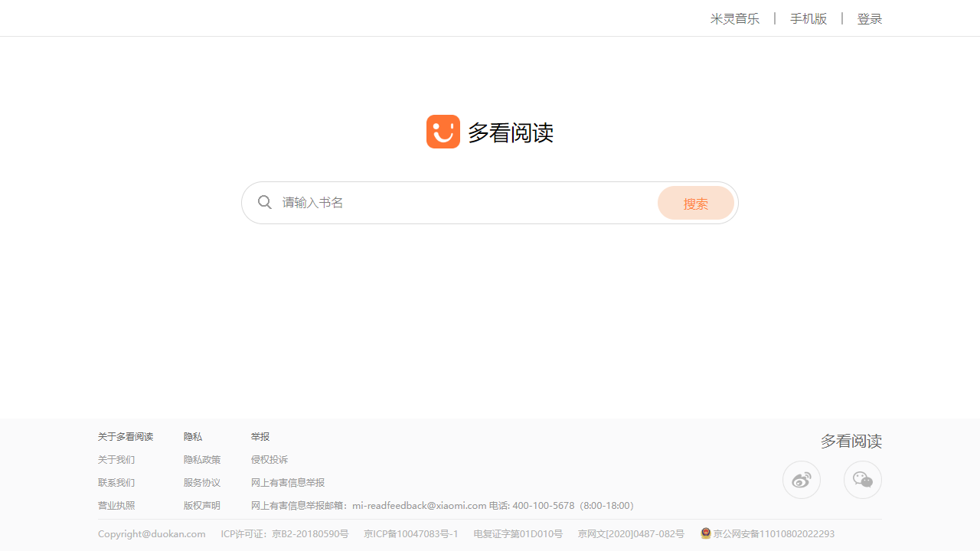Viewport: 980px width, 551px height.
Task: Click the police badge icon beside 京公网安备
Action: pos(706,533)
